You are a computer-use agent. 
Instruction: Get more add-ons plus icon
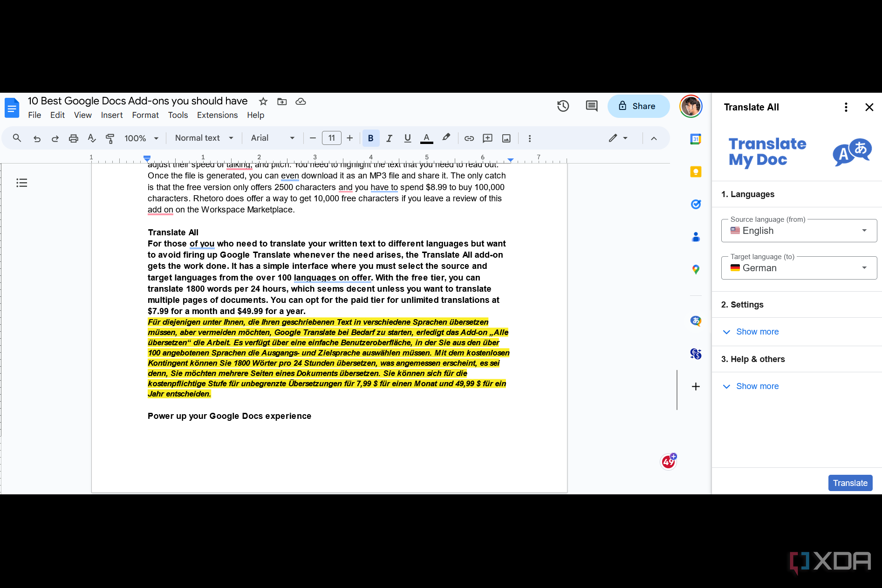[x=696, y=386]
